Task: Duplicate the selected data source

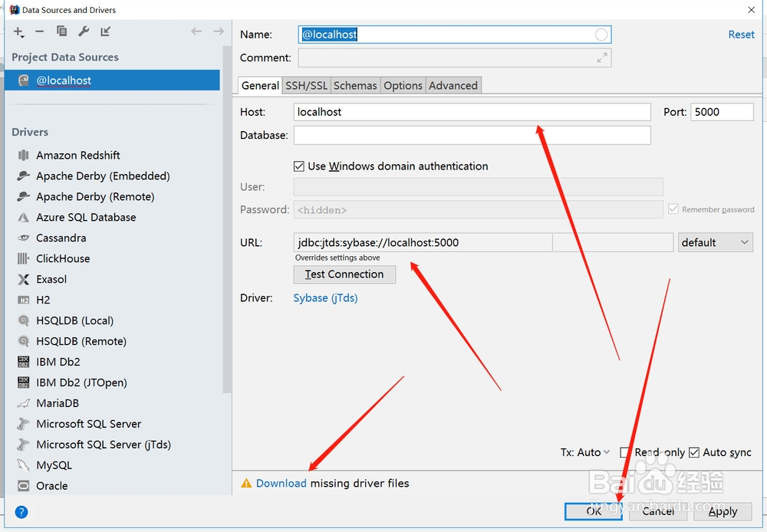Action: tap(61, 31)
